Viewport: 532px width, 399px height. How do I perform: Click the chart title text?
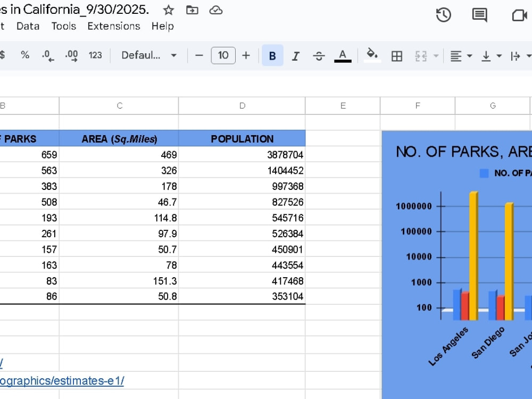click(x=464, y=152)
